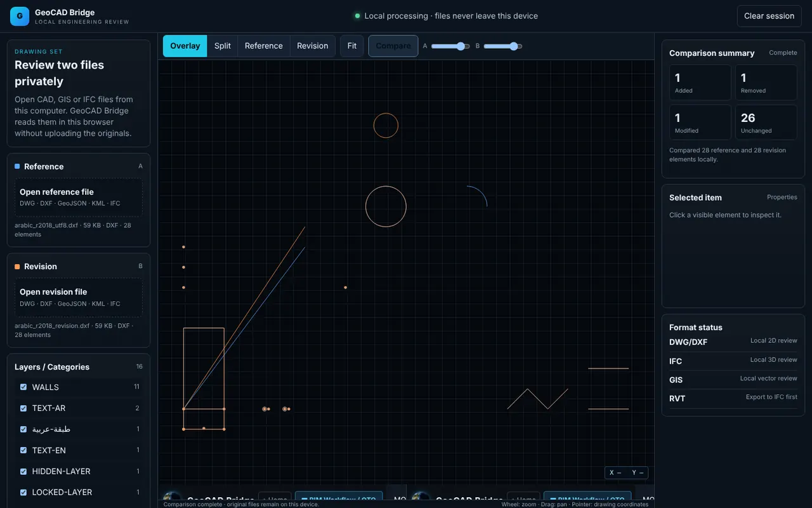
Task: Open a revision file
Action: (79, 297)
